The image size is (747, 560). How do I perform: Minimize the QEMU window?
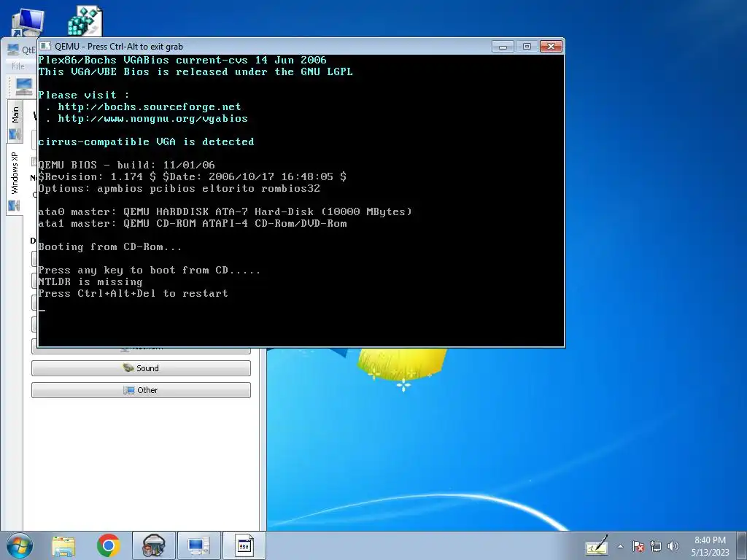pyautogui.click(x=503, y=46)
